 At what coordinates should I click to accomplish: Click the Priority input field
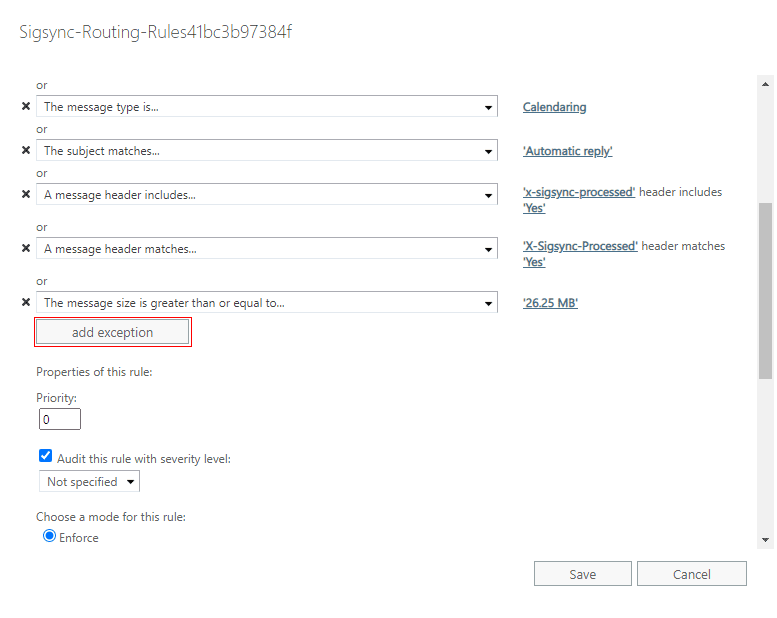pos(60,419)
